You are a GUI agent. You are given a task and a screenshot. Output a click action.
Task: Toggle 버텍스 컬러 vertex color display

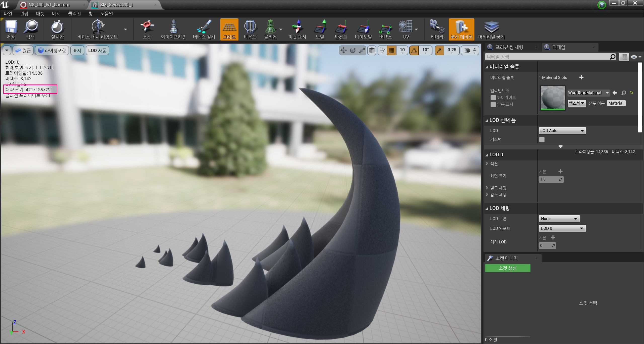tap(204, 29)
